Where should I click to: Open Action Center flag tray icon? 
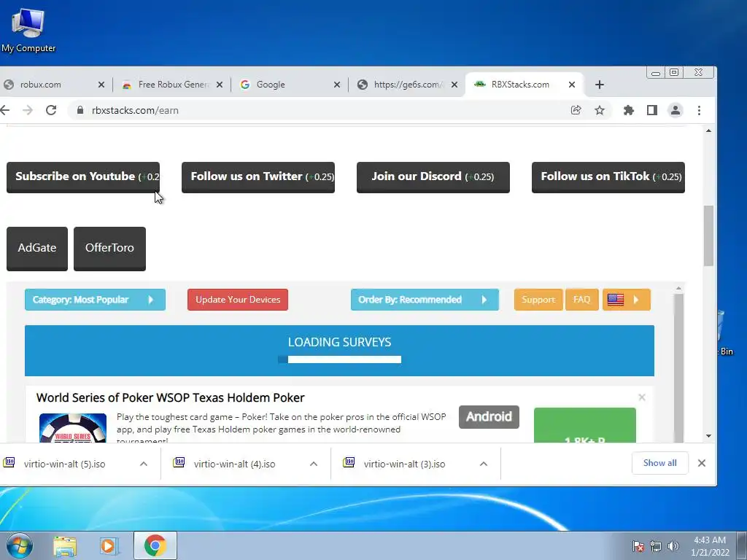tap(638, 546)
